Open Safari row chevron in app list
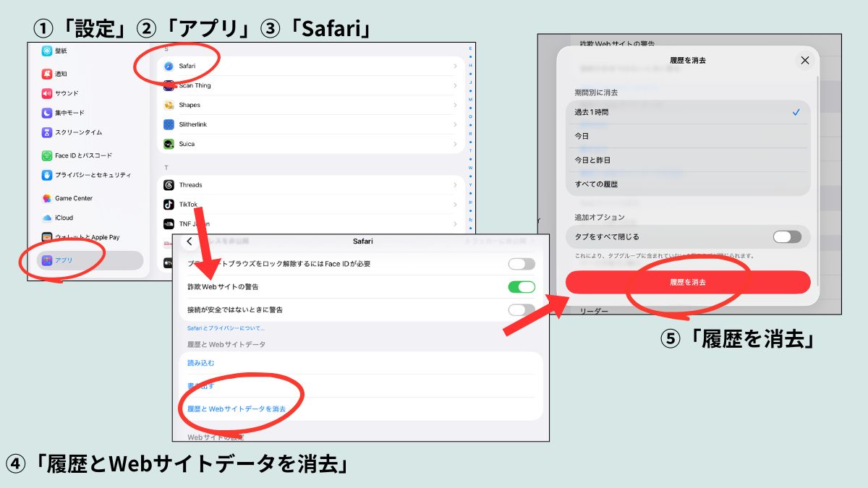This screenshot has height=488, width=868. click(x=455, y=66)
